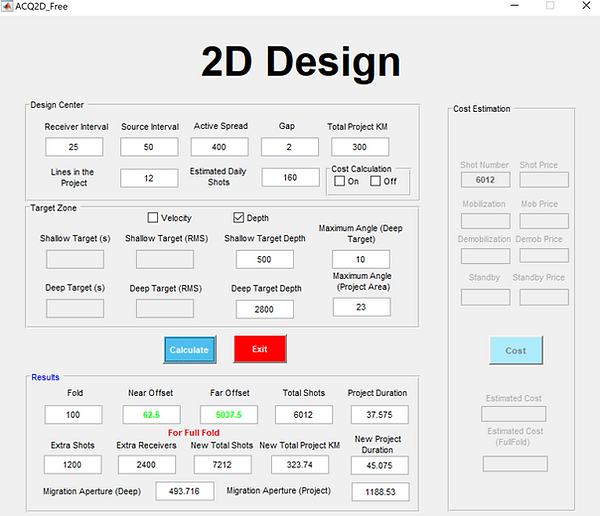The width and height of the screenshot is (600, 516).
Task: Click the empty Deep Target (RMS) field
Action: pyautogui.click(x=165, y=309)
